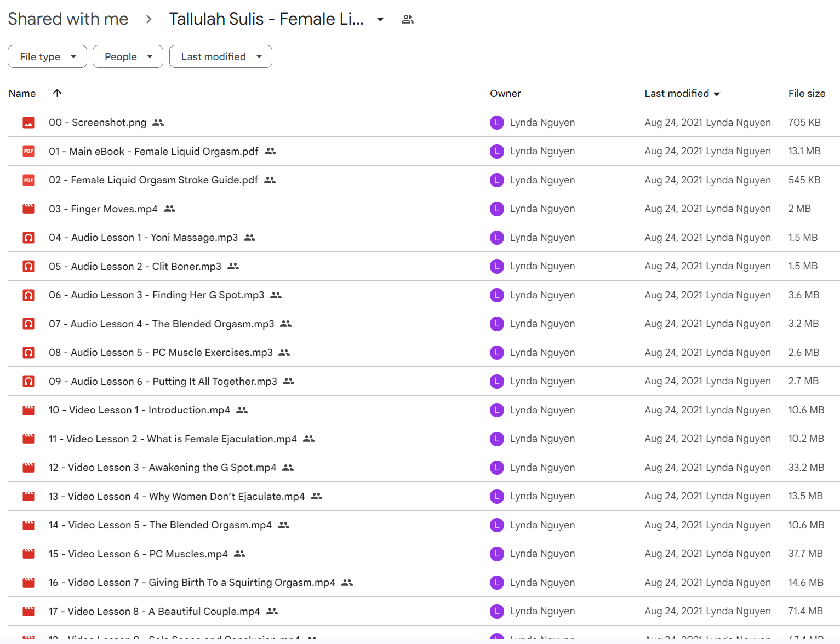Click PDF icon for 01 - Main eBook
Image resolution: width=840 pixels, height=644 pixels.
[x=28, y=151]
